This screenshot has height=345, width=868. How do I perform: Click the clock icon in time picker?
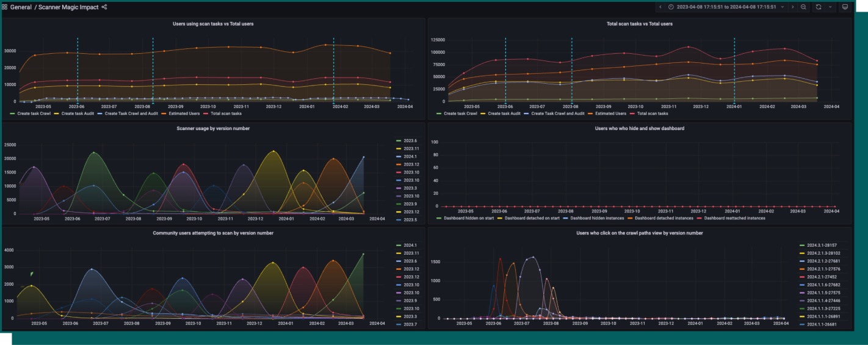click(671, 7)
